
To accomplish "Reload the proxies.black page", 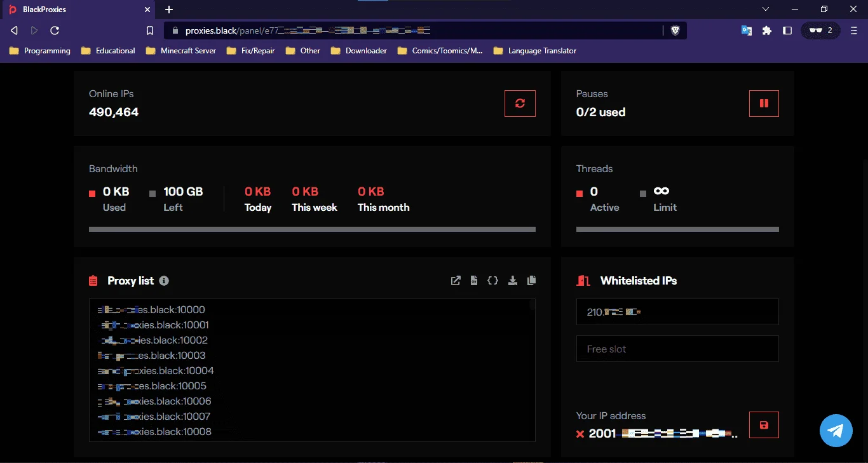I will pyautogui.click(x=55, y=30).
